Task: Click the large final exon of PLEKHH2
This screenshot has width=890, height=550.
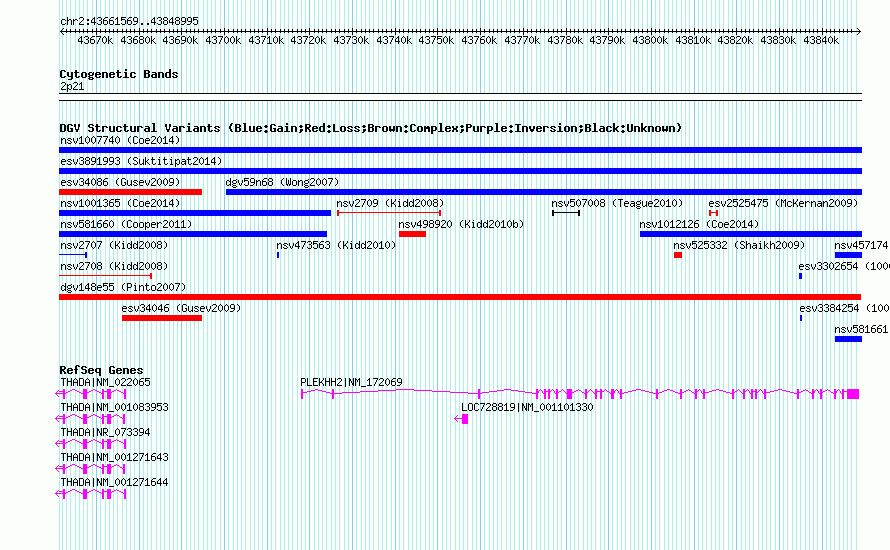Action: tap(853, 394)
